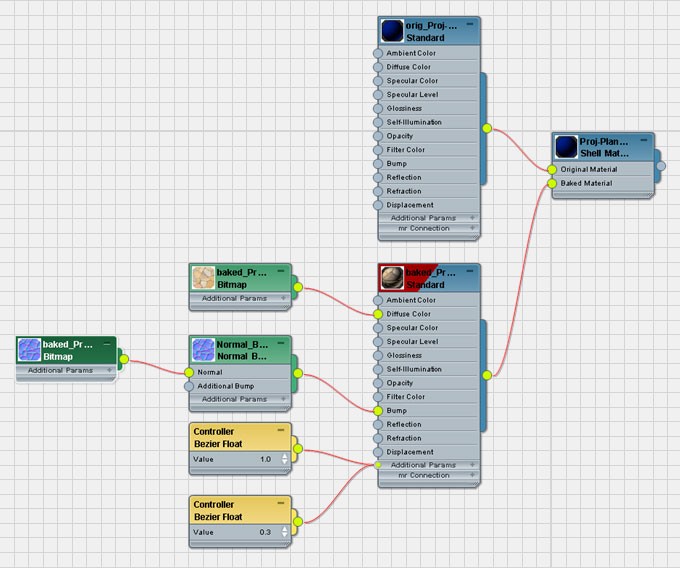Click orig_Proj node's Refraction input socket
680x568 pixels.
[x=378, y=191]
